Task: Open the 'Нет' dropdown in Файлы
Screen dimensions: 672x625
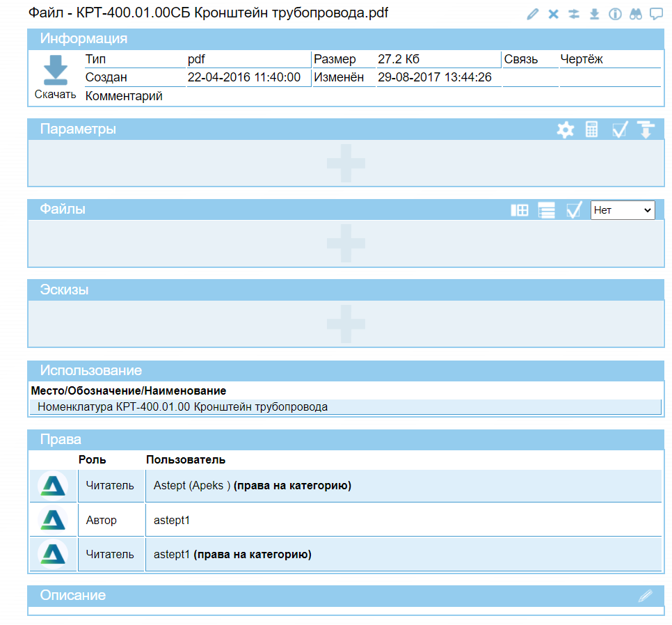Action: [x=623, y=210]
